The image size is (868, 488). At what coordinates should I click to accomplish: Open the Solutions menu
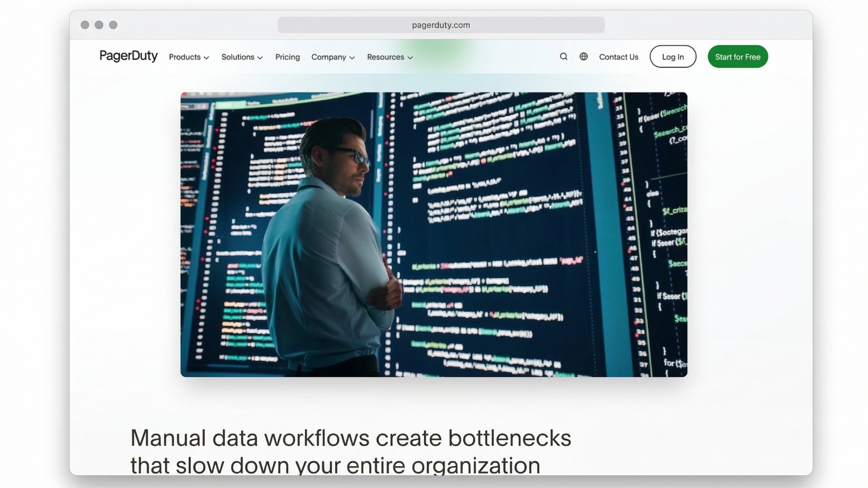pyautogui.click(x=238, y=57)
